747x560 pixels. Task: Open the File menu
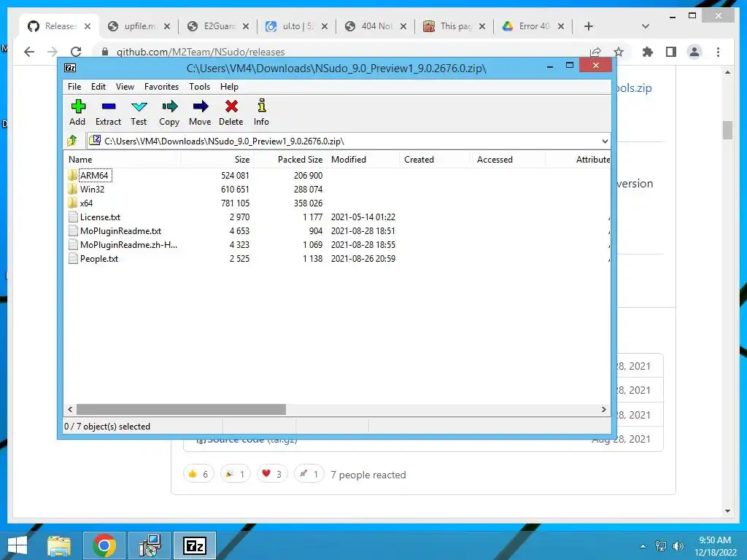point(74,87)
